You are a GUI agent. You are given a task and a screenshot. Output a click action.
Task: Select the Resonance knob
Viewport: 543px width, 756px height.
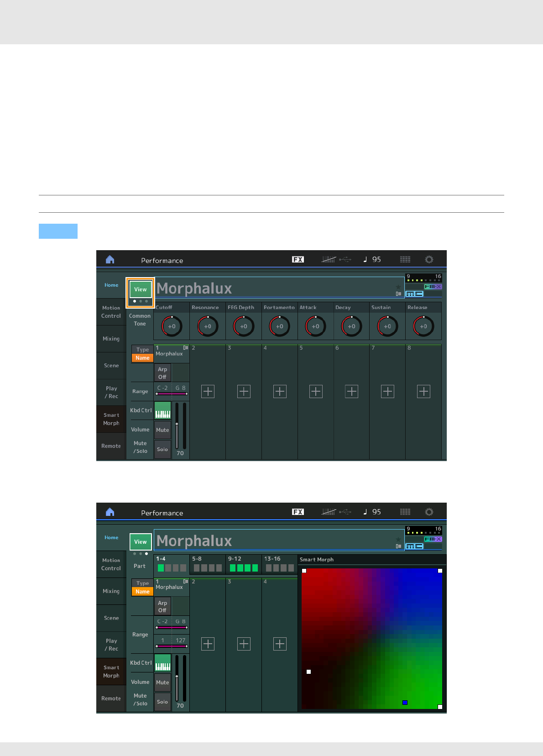(x=208, y=326)
